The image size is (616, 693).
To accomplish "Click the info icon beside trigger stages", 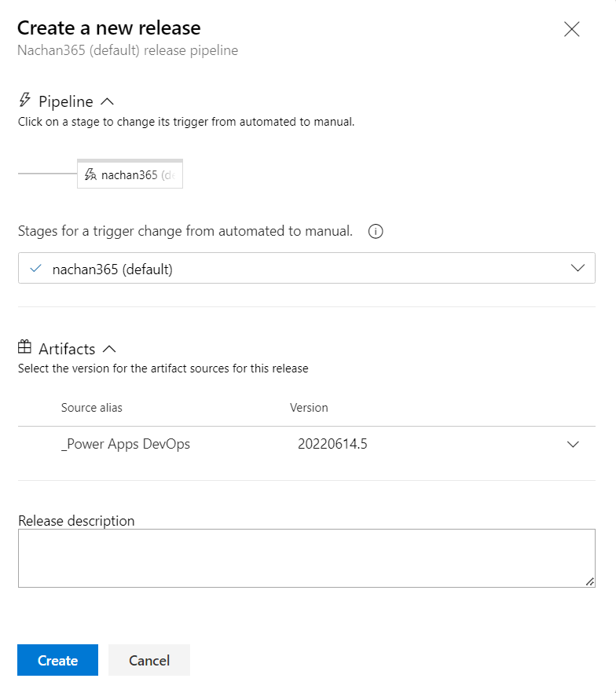I will (x=376, y=231).
